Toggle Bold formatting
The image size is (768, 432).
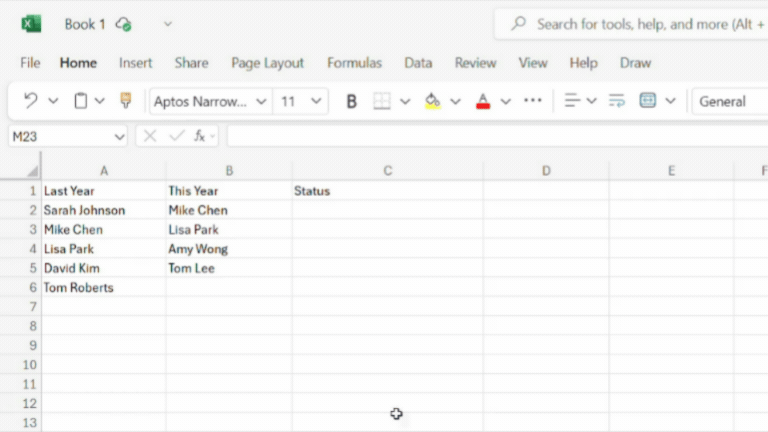click(x=351, y=101)
